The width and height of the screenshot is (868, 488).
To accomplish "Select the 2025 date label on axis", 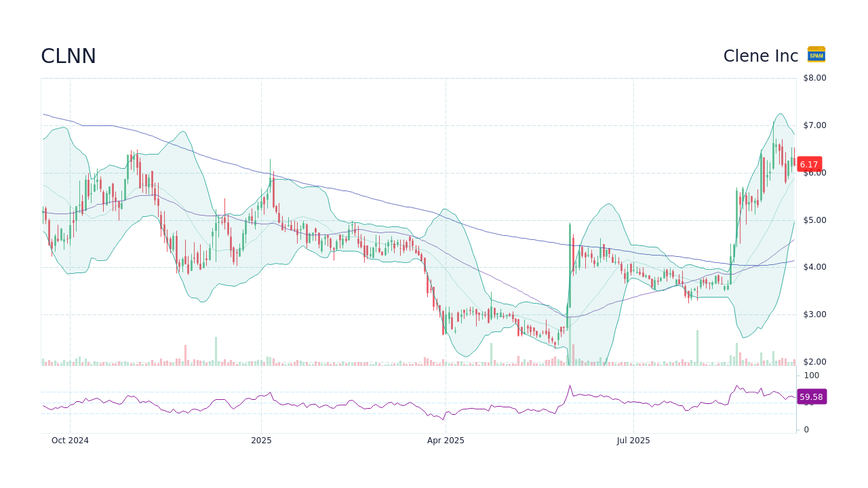I will 260,440.
